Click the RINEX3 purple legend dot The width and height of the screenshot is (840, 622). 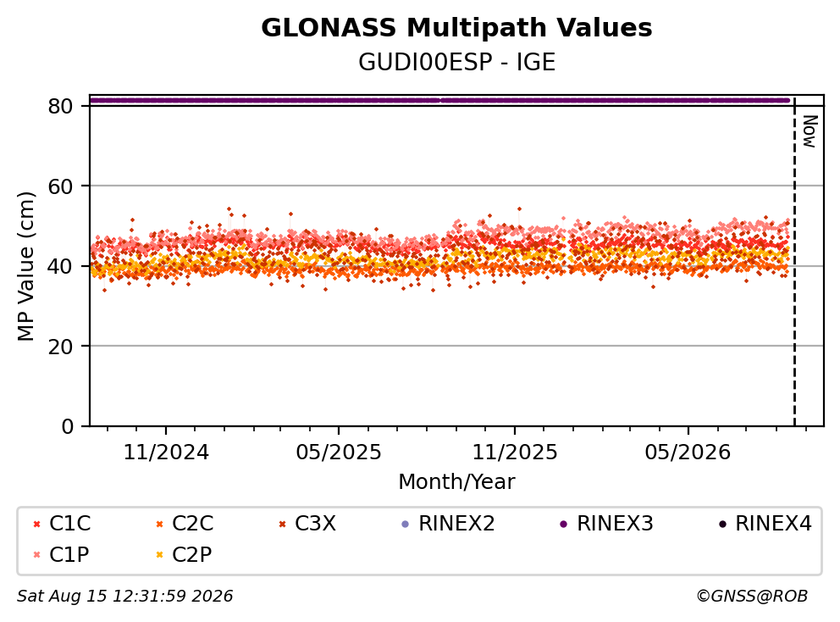[x=564, y=524]
